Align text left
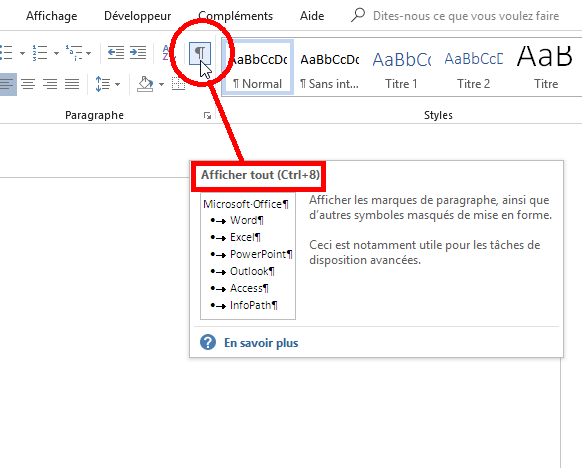 click(x=7, y=84)
